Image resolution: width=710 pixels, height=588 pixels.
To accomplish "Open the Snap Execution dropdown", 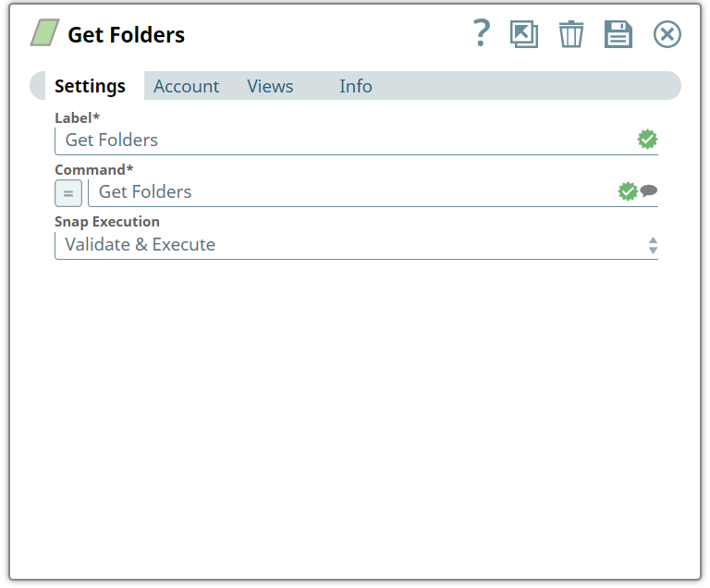I will pyautogui.click(x=356, y=246).
